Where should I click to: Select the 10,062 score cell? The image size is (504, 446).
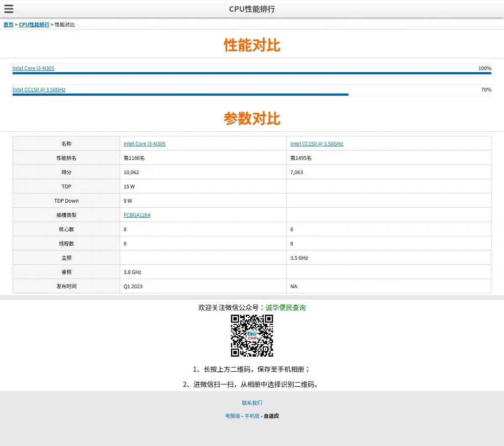click(203, 172)
